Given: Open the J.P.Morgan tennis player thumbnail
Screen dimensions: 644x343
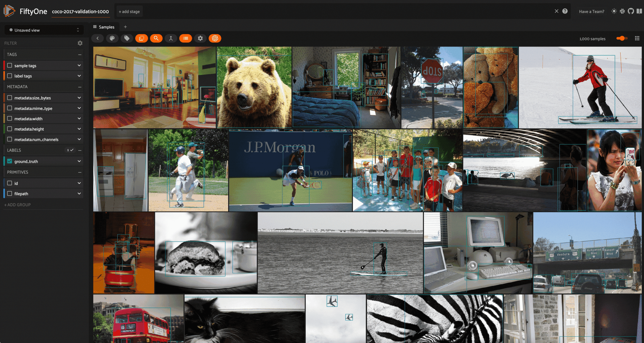Looking at the screenshot, I should coord(290,170).
